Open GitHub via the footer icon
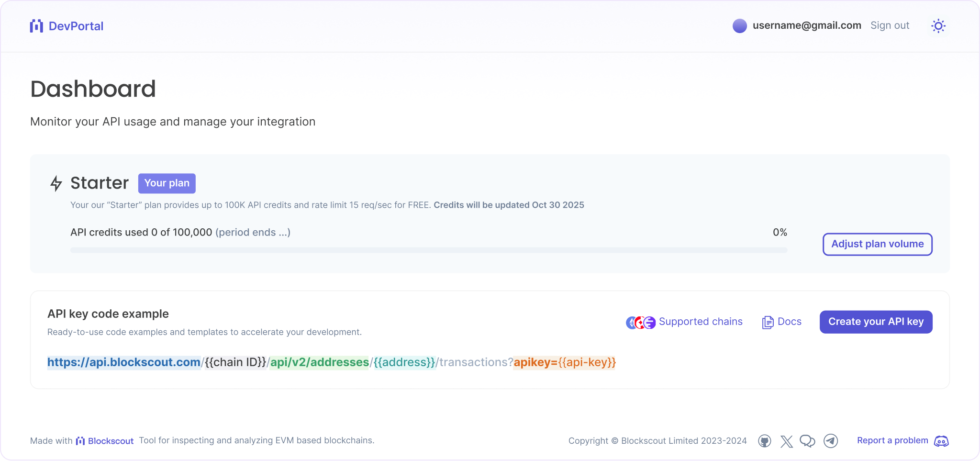Screen dimensions: 980x461 pos(765,440)
